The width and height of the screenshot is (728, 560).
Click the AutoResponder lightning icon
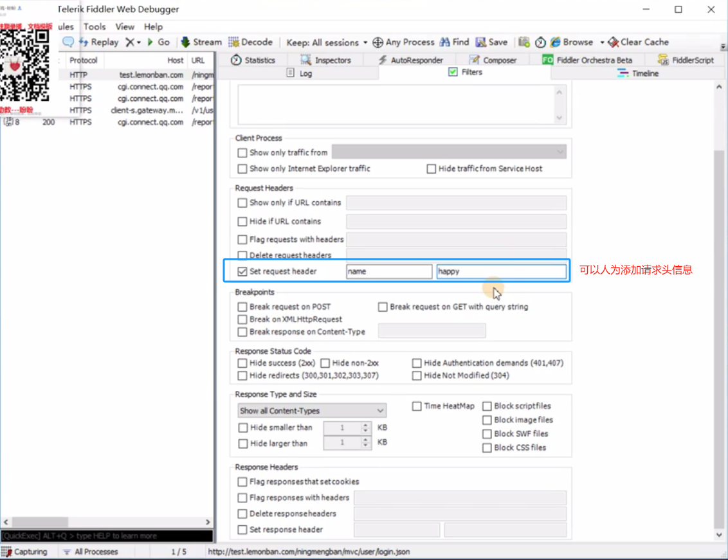pyautogui.click(x=383, y=60)
